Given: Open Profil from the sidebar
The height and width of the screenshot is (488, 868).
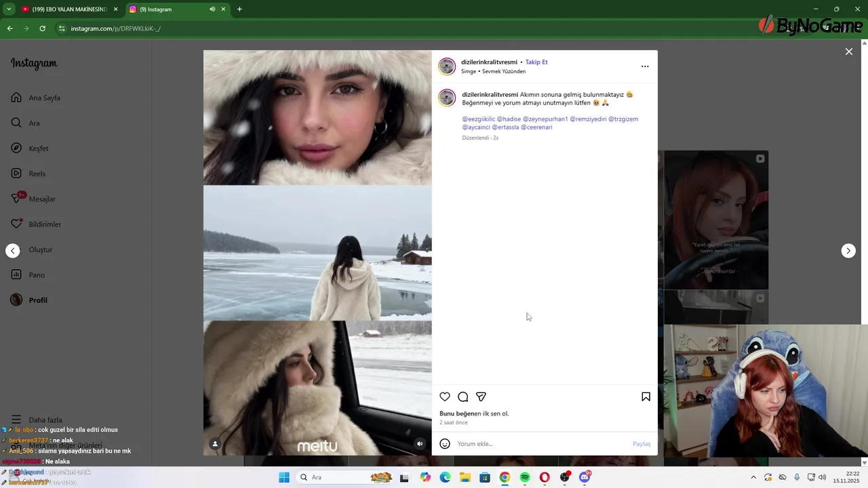Looking at the screenshot, I should pyautogui.click(x=29, y=300).
